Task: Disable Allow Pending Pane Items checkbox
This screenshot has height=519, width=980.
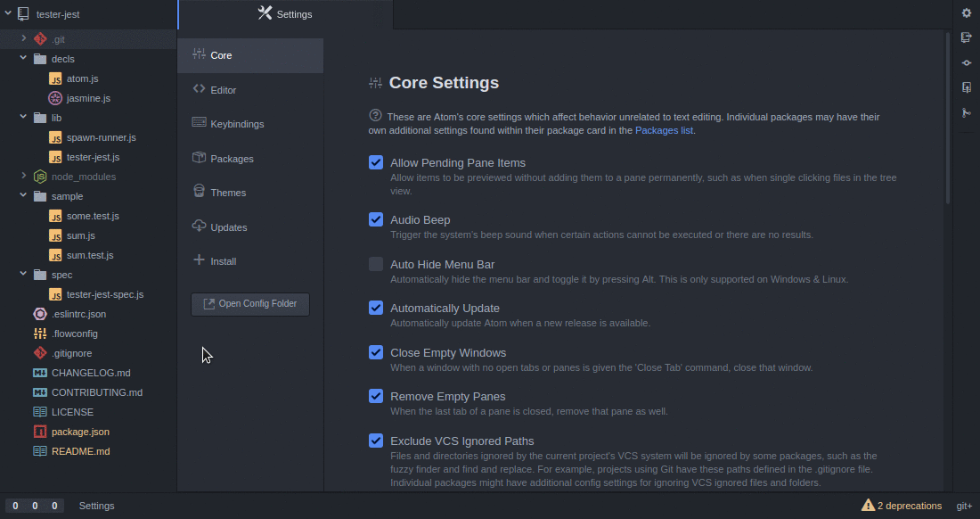Action: click(x=376, y=162)
